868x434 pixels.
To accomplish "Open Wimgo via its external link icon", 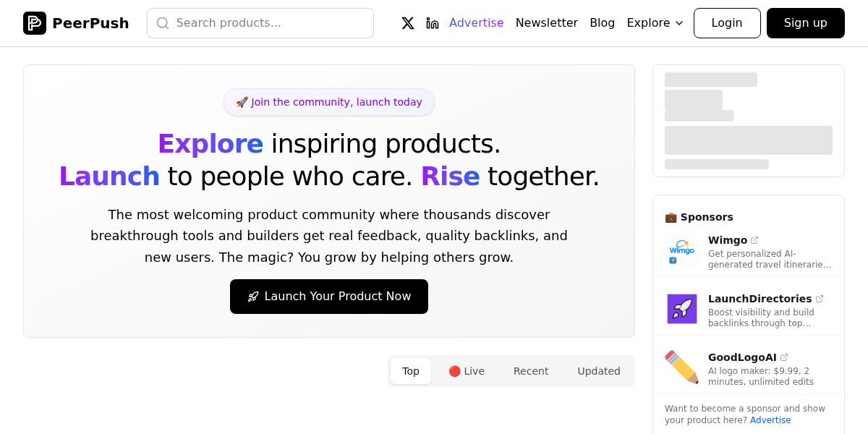I will (x=754, y=239).
